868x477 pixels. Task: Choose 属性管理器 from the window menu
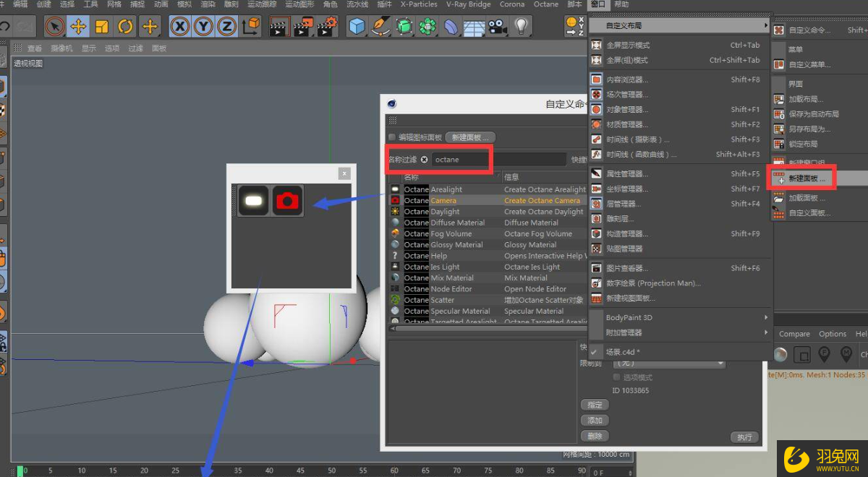pos(678,173)
